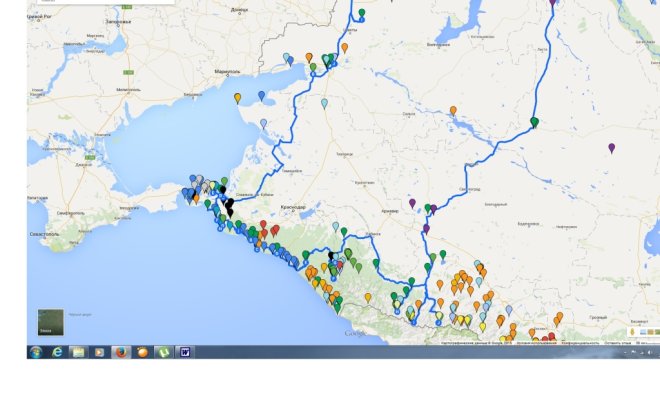Open Windows Explorer folder taskbar icon
The height and width of the screenshot is (413, 660).
[78, 352]
